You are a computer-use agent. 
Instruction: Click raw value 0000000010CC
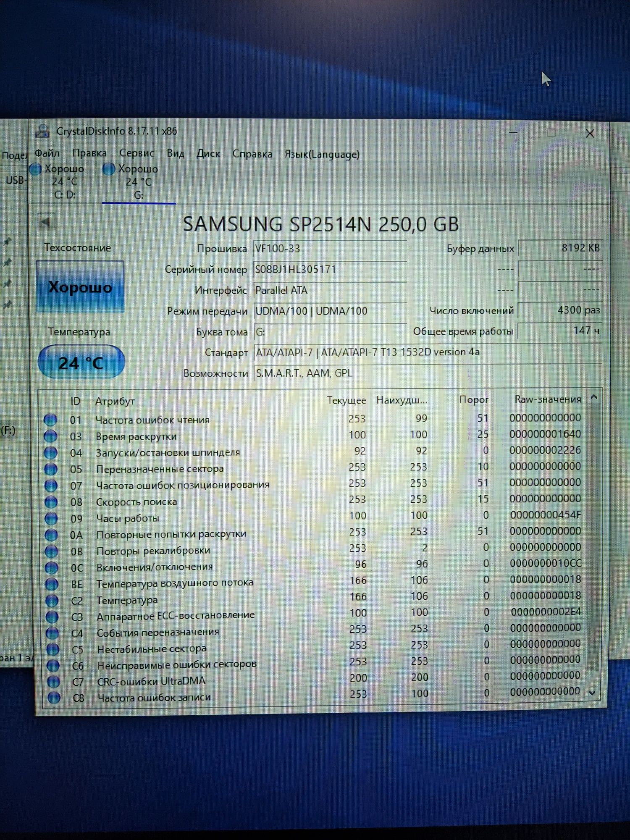tap(546, 563)
